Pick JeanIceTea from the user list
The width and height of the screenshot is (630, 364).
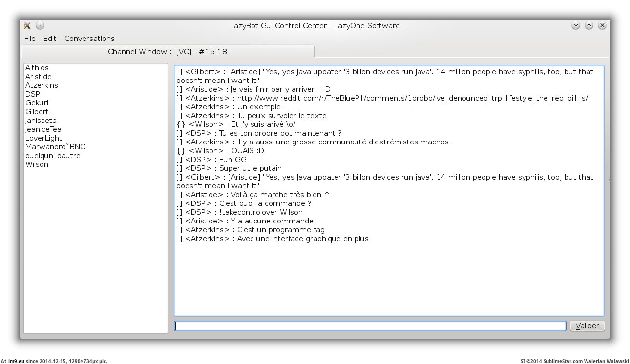click(x=43, y=129)
